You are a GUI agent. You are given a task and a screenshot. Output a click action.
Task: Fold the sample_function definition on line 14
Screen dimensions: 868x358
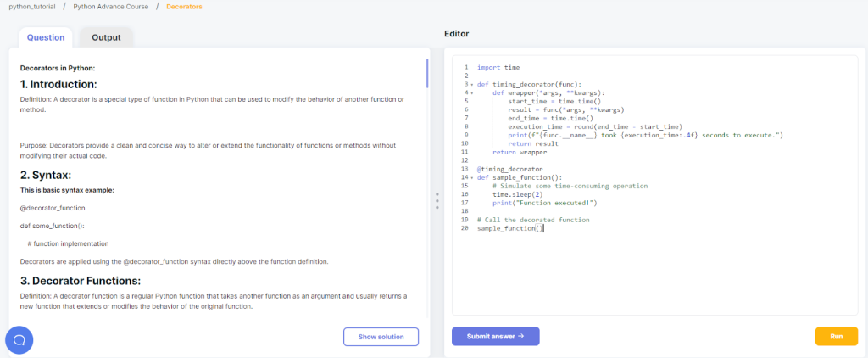pos(470,177)
